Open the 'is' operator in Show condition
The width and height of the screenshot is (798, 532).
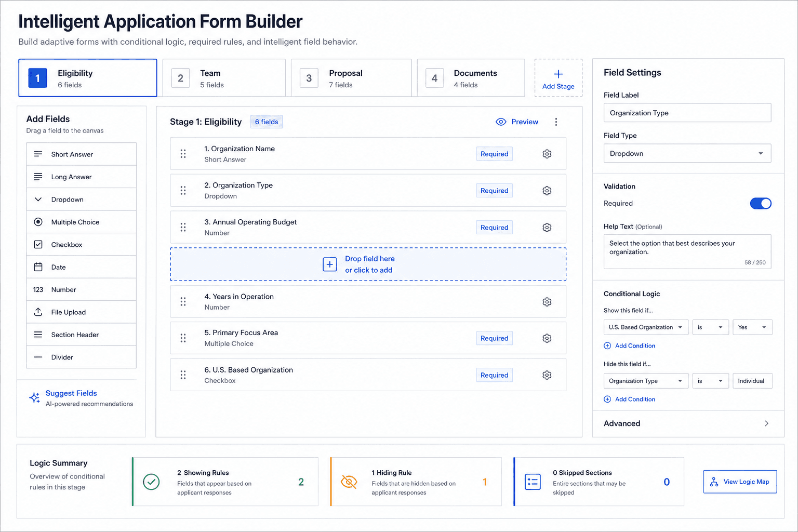(x=710, y=327)
